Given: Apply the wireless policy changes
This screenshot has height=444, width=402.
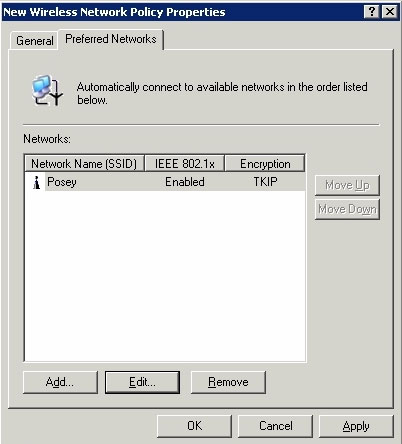Looking at the screenshot, I should (356, 426).
